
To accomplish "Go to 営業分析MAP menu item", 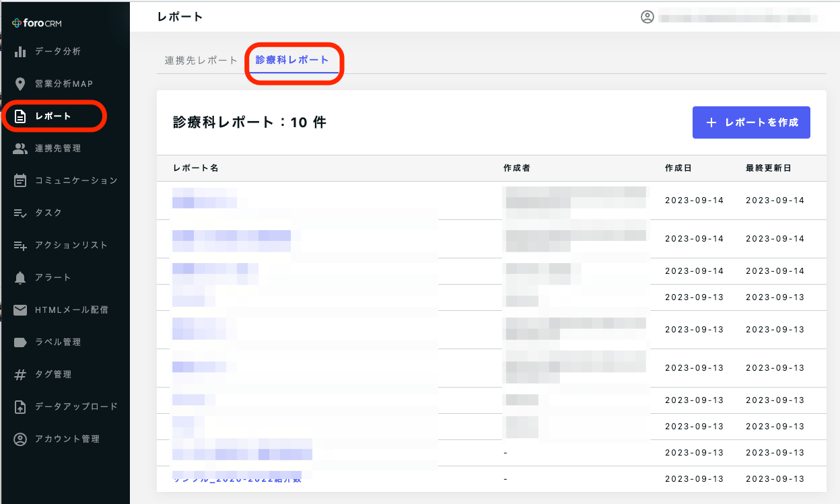I will pos(65,83).
